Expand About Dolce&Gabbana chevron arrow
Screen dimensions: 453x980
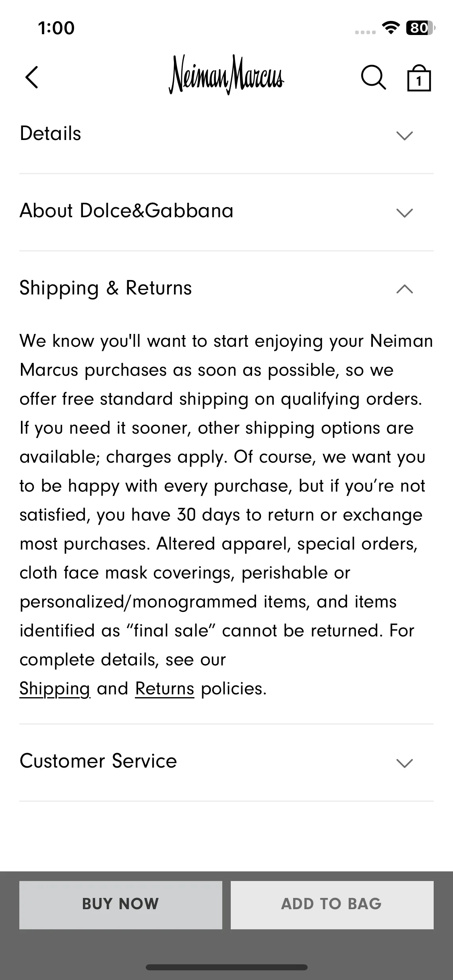coord(405,212)
